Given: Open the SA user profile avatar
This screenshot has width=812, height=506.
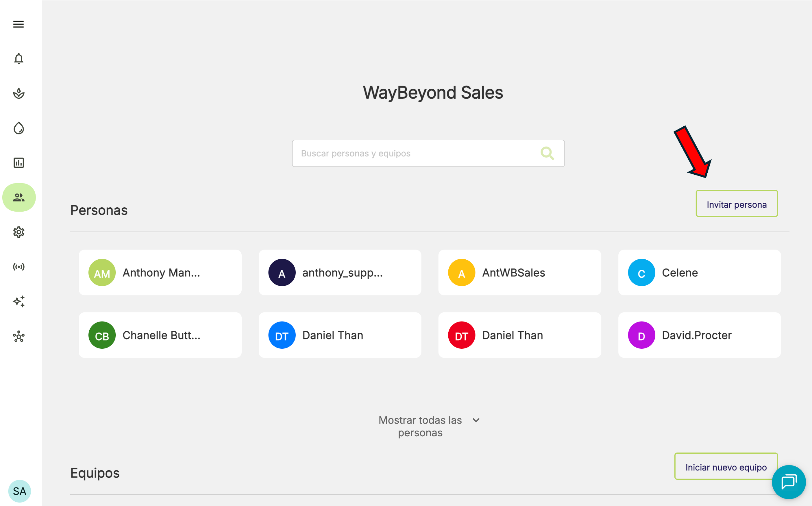Looking at the screenshot, I should pos(19,491).
